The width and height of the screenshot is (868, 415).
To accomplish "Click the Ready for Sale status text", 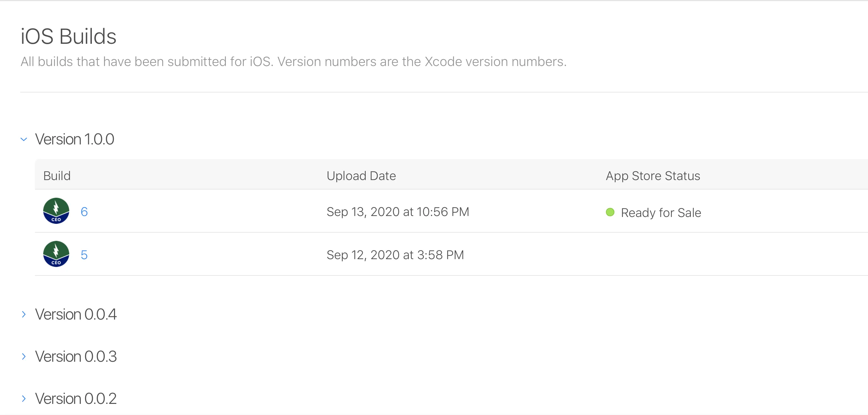I will (661, 213).
